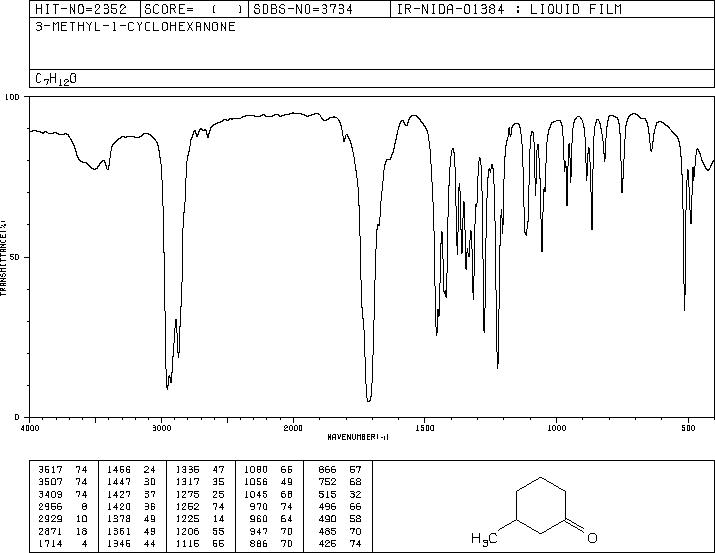Click the IR-NIDA-01384 : LIQUID FILM label
This screenshot has width=715, height=553.
pos(509,9)
